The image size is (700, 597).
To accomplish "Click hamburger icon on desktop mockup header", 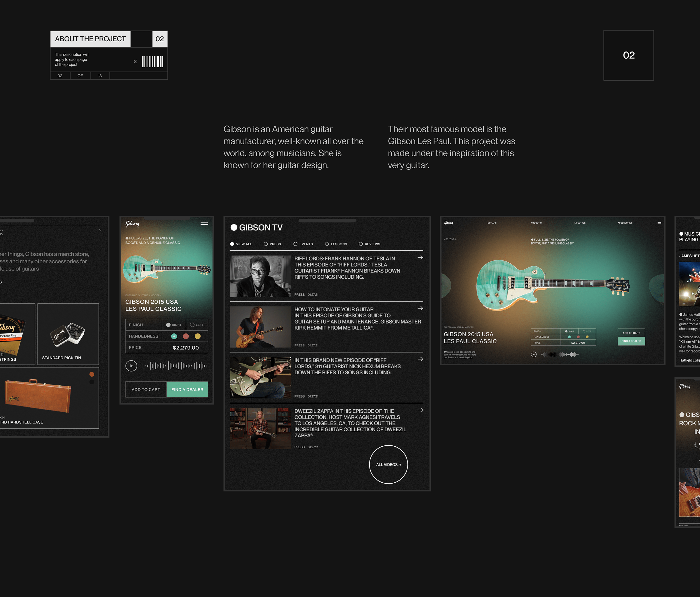I will pos(659,223).
